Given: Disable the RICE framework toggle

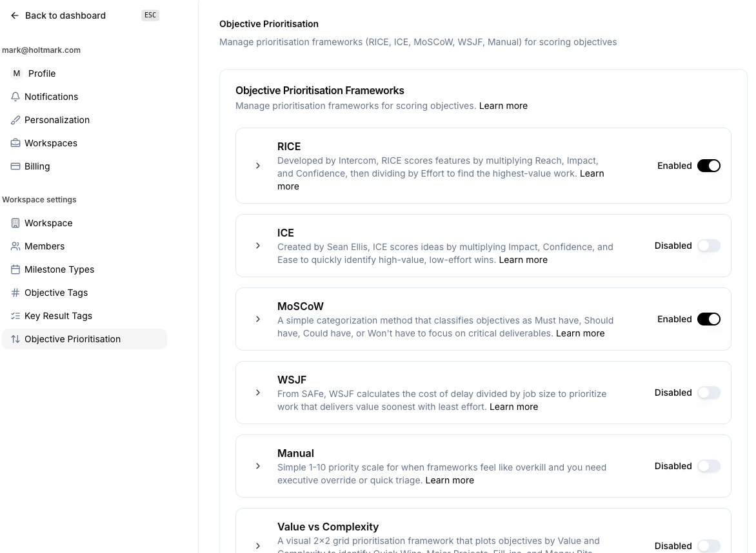Looking at the screenshot, I should pyautogui.click(x=708, y=166).
